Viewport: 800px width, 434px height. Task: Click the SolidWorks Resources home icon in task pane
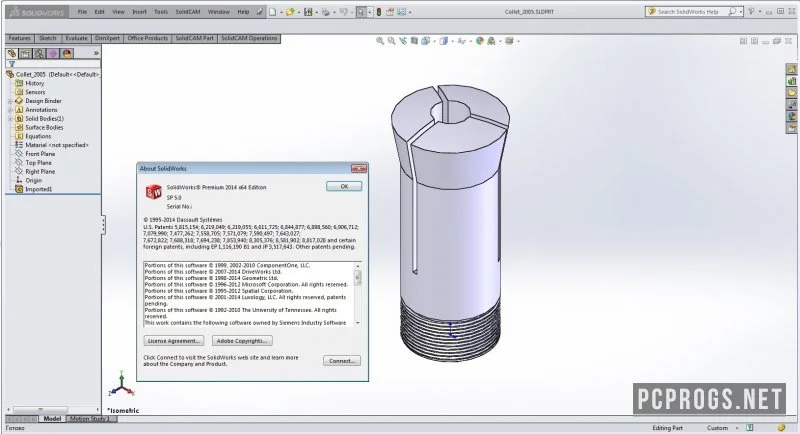coord(791,69)
